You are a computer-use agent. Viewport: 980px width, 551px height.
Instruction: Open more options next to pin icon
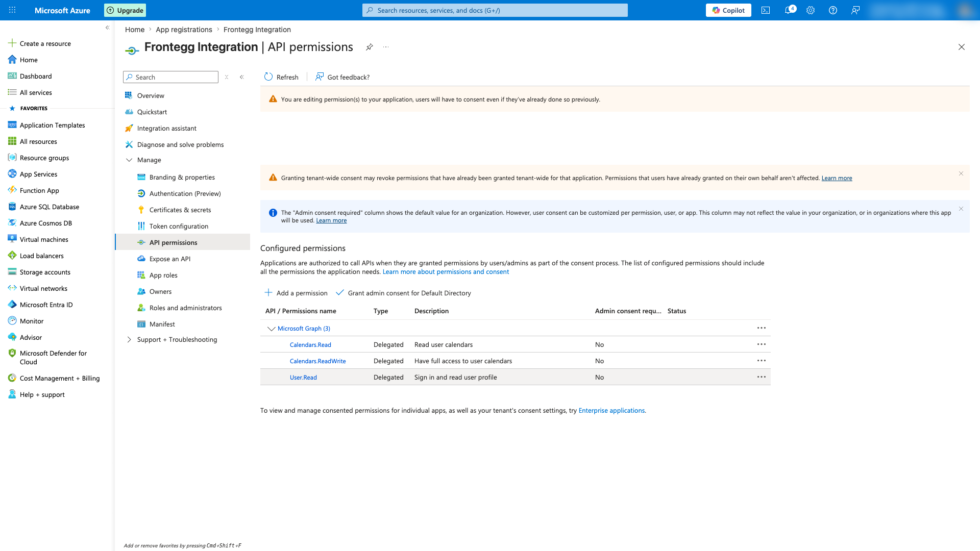[386, 47]
